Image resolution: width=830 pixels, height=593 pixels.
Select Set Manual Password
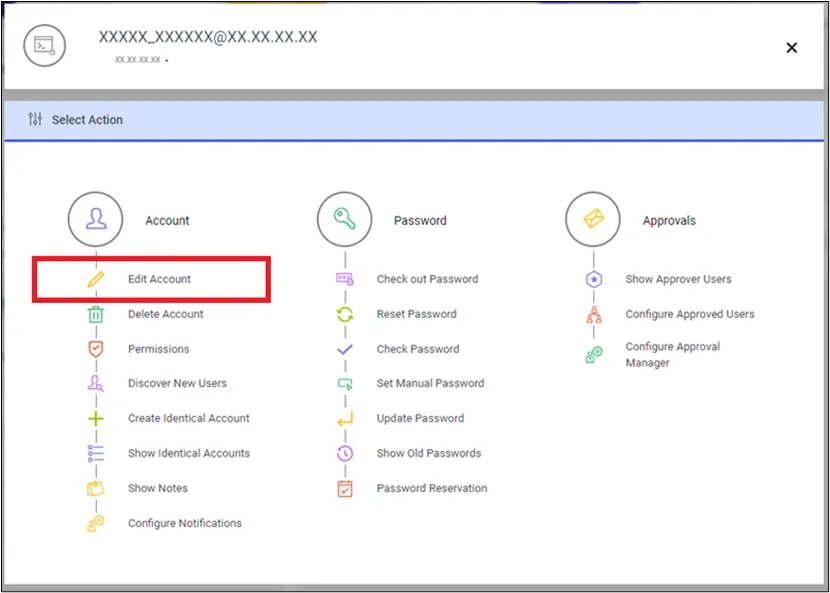tap(430, 383)
